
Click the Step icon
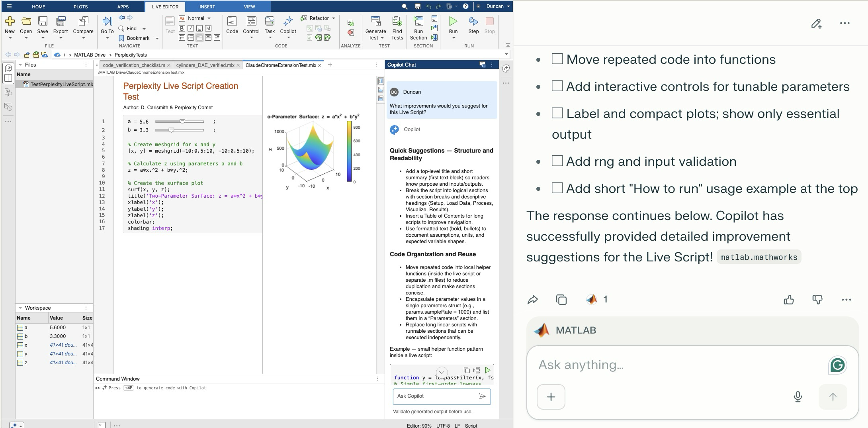pyautogui.click(x=473, y=21)
